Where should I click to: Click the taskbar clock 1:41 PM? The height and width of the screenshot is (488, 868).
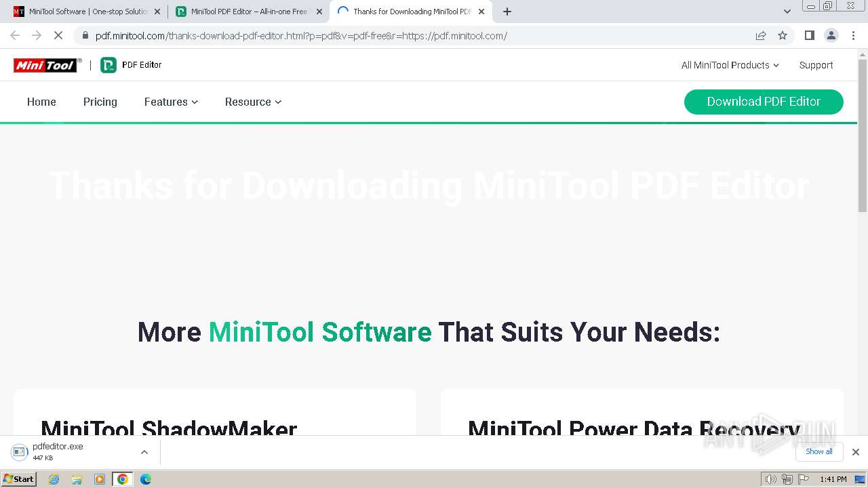point(833,479)
